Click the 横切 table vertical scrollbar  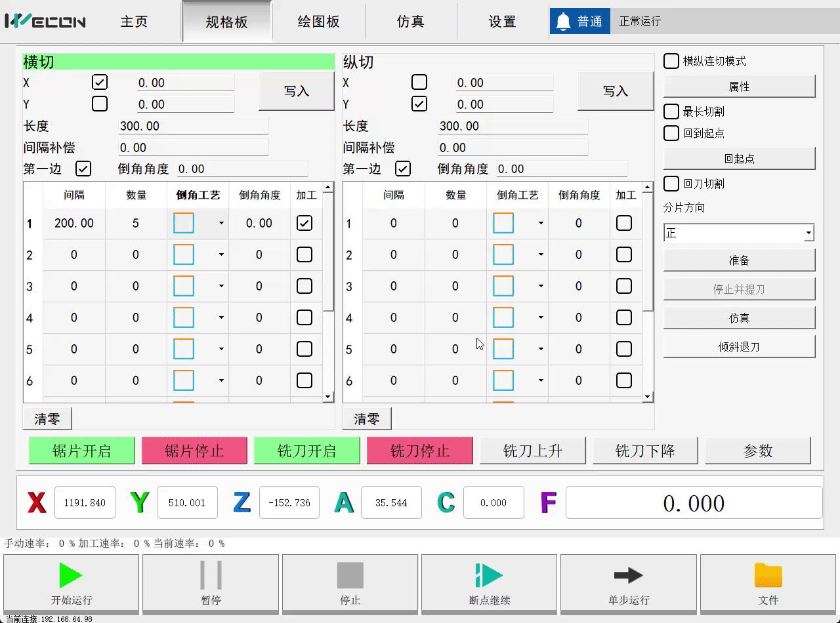328,262
